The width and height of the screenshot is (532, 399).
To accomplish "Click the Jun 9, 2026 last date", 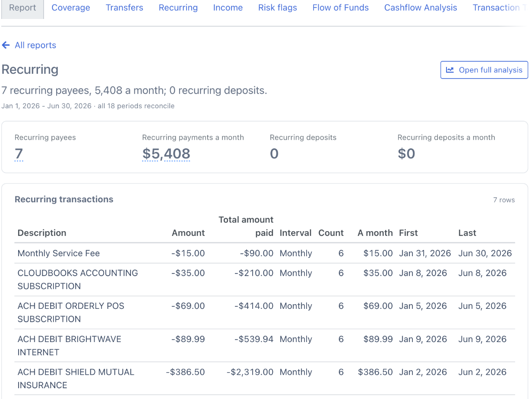I will click(482, 339).
